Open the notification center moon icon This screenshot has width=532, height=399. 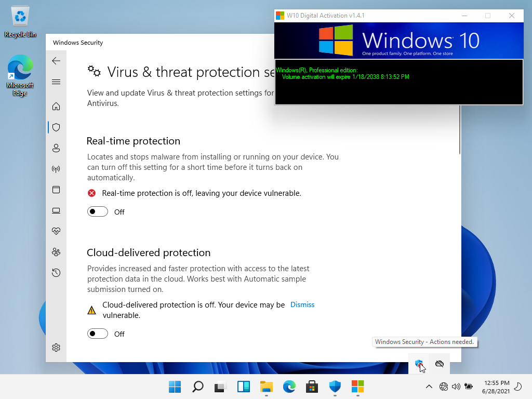pos(518,387)
